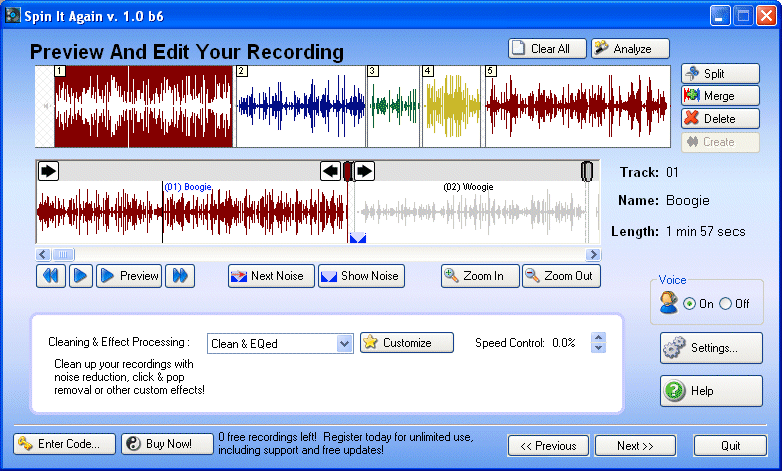Click the Length 1 min 57 secs value
This screenshot has height=471, width=782.
tap(706, 232)
